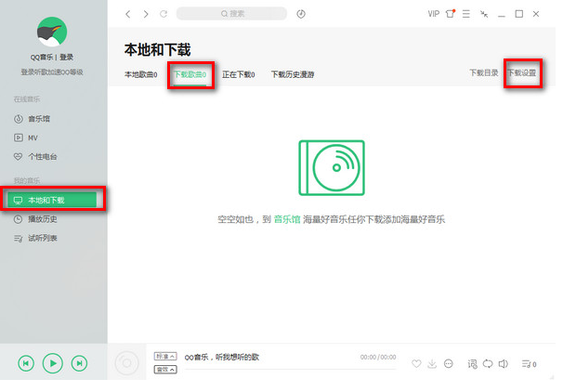Expand the 标准 quality dropdown
Screen dimensions: 563x392
click(165, 356)
